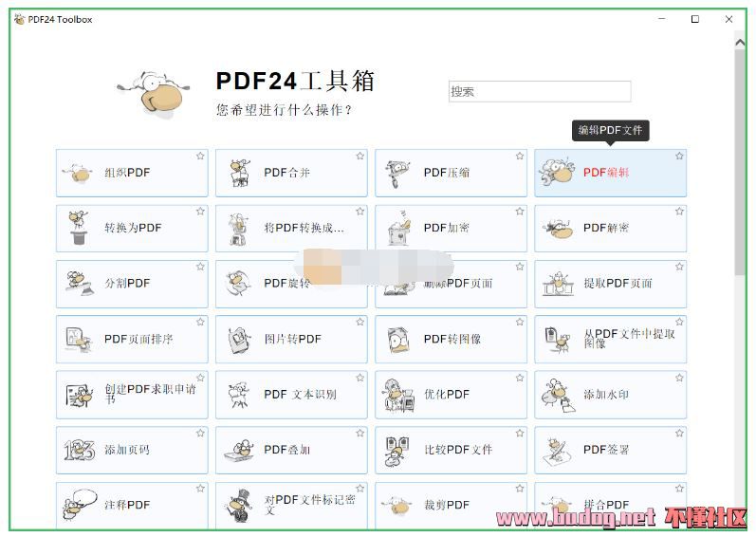Open the 提取PDF页面 icon

coord(558,284)
